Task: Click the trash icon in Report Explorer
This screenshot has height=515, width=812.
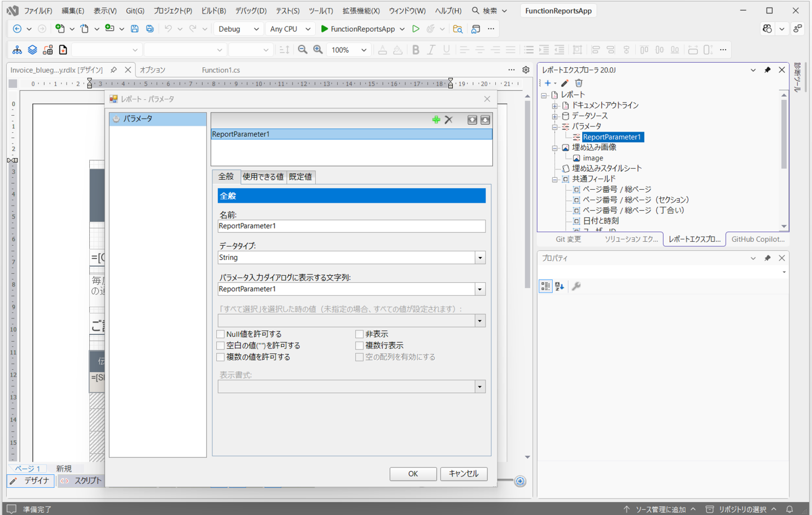Action: coord(579,83)
